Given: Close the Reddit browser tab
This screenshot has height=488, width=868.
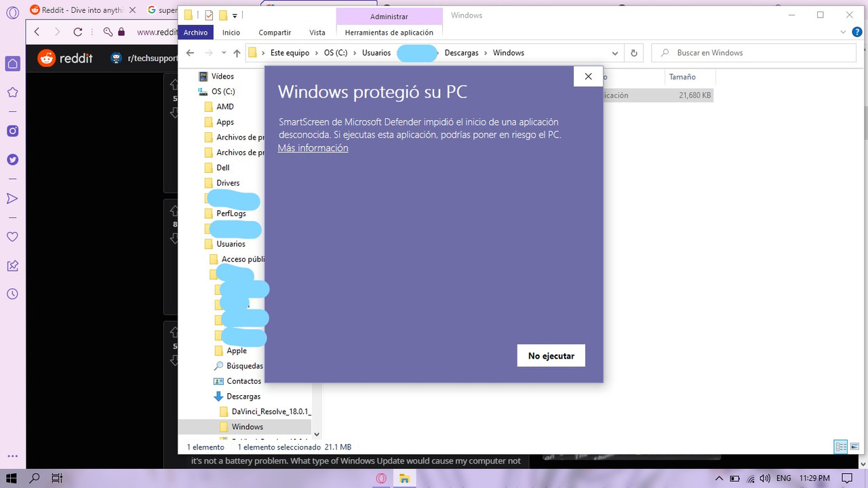Looking at the screenshot, I should [132, 10].
